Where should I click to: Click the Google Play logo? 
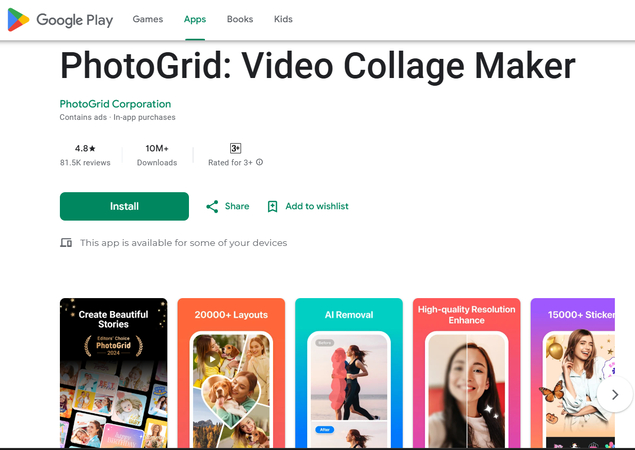[60, 19]
